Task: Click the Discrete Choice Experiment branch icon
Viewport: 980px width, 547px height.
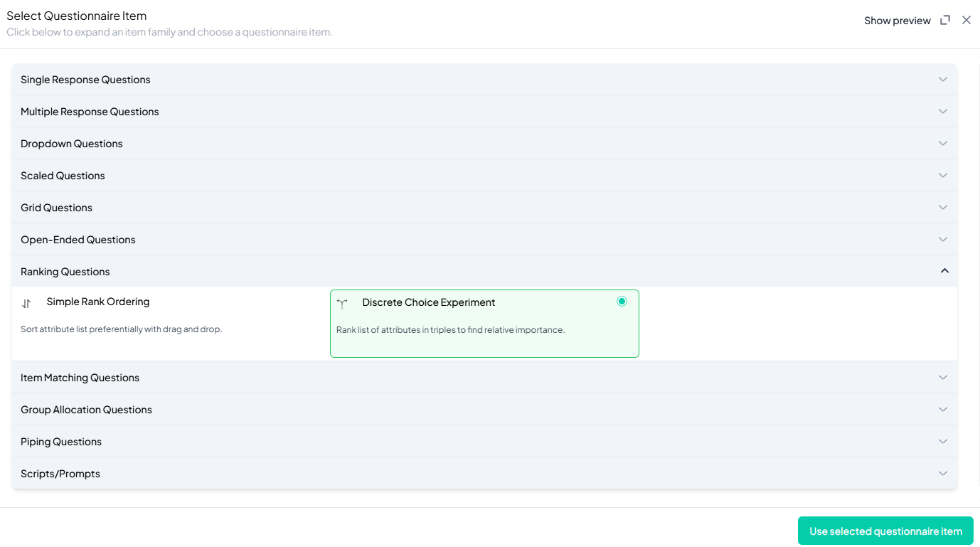Action: (342, 304)
